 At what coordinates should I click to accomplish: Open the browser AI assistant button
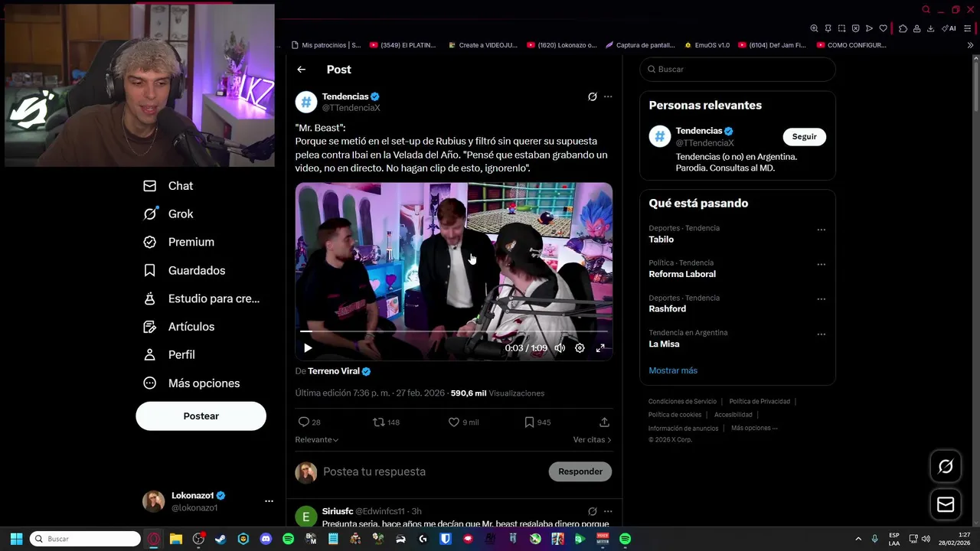949,28
